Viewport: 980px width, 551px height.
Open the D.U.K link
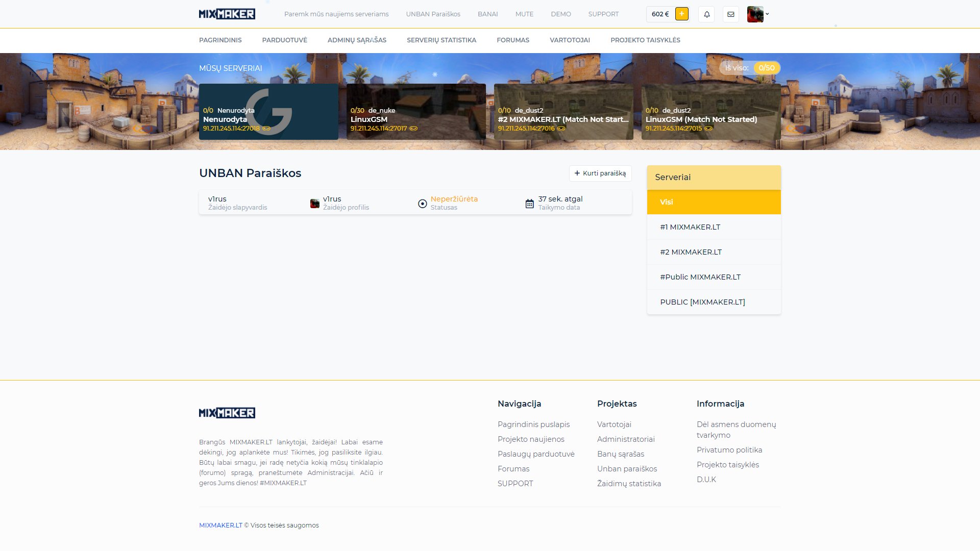(x=706, y=480)
